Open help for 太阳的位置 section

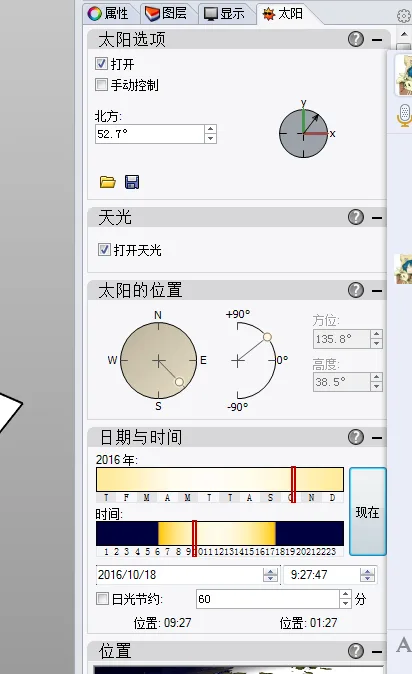tap(356, 290)
